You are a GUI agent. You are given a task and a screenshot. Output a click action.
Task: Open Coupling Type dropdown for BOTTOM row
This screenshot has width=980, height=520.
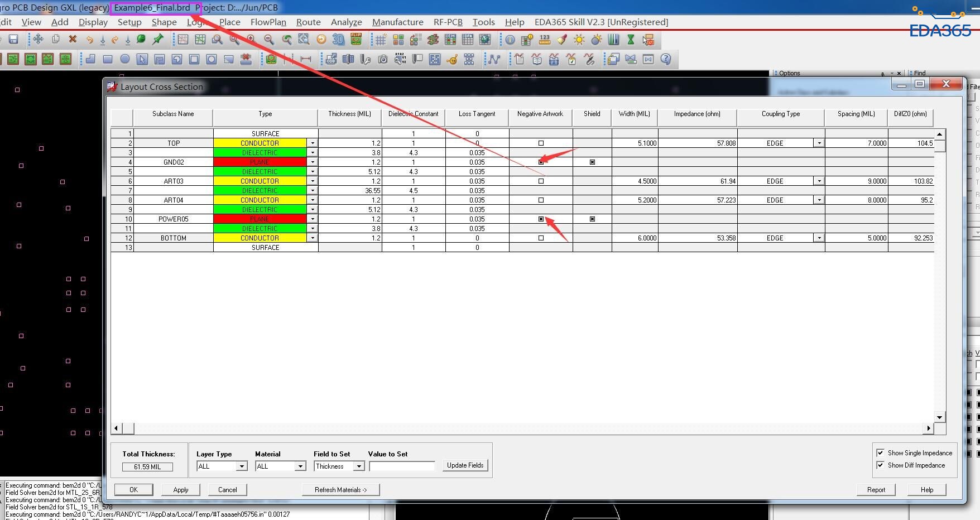819,238
